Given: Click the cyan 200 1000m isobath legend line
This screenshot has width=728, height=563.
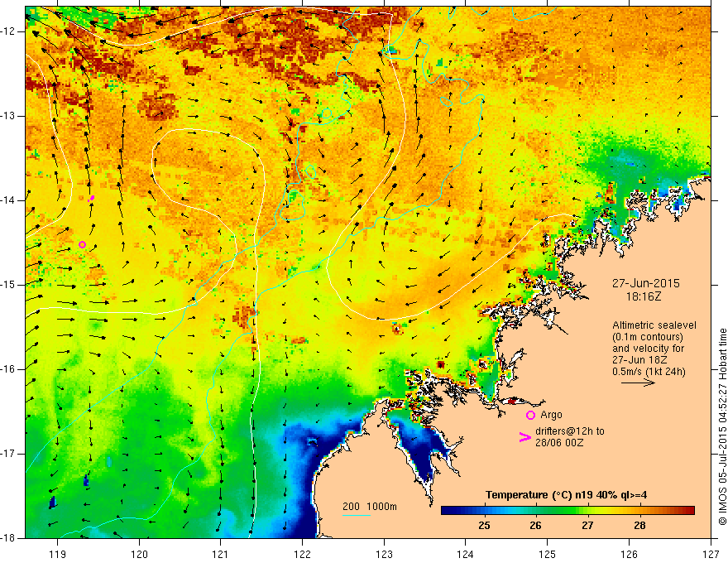Looking at the screenshot, I should (357, 515).
